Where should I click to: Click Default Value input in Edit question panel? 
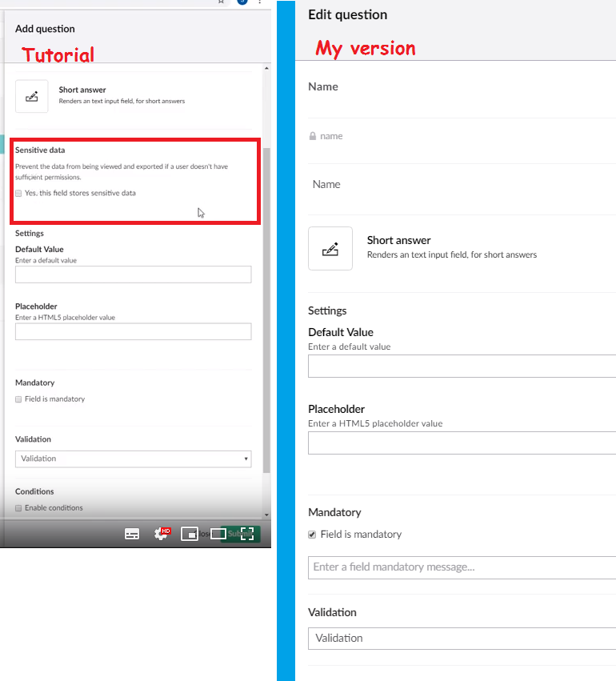click(462, 367)
